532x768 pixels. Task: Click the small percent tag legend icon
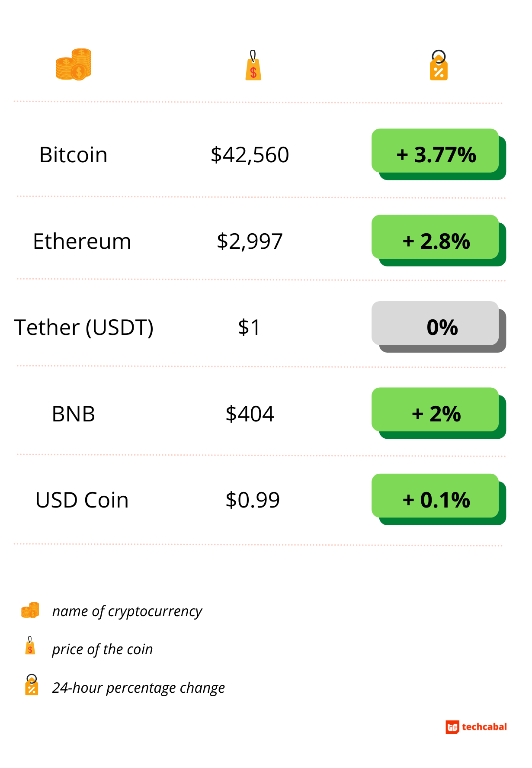[32, 685]
